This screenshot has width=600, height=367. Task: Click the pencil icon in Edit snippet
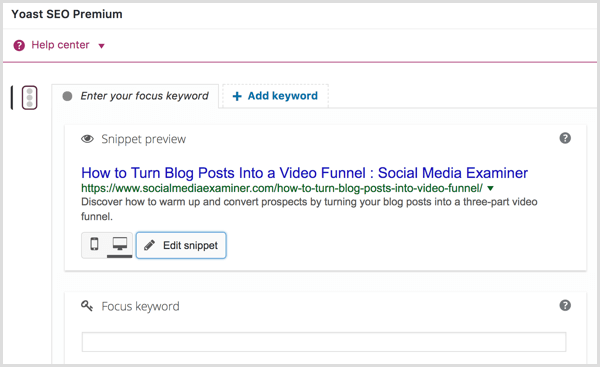coord(149,245)
